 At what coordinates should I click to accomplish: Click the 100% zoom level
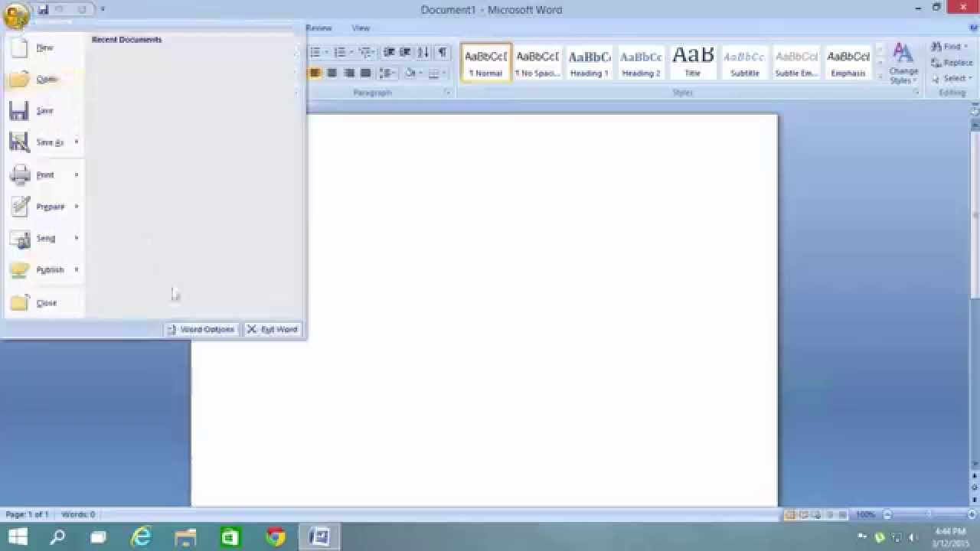(x=865, y=515)
